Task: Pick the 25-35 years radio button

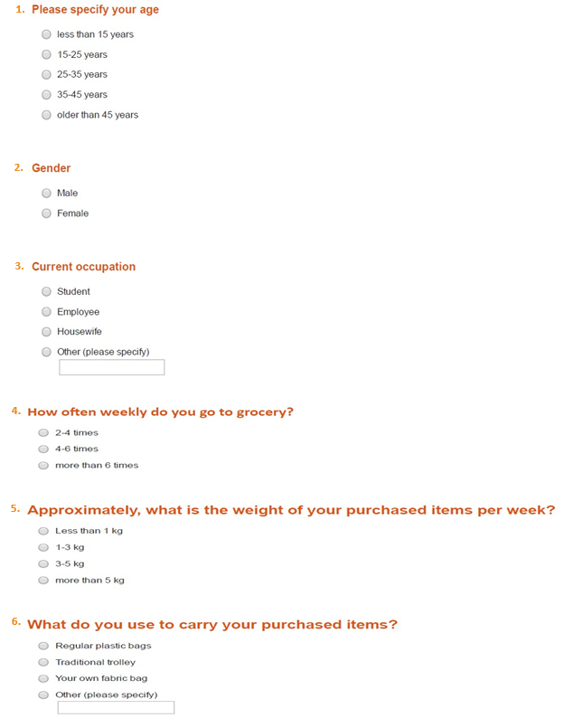Action: point(47,74)
